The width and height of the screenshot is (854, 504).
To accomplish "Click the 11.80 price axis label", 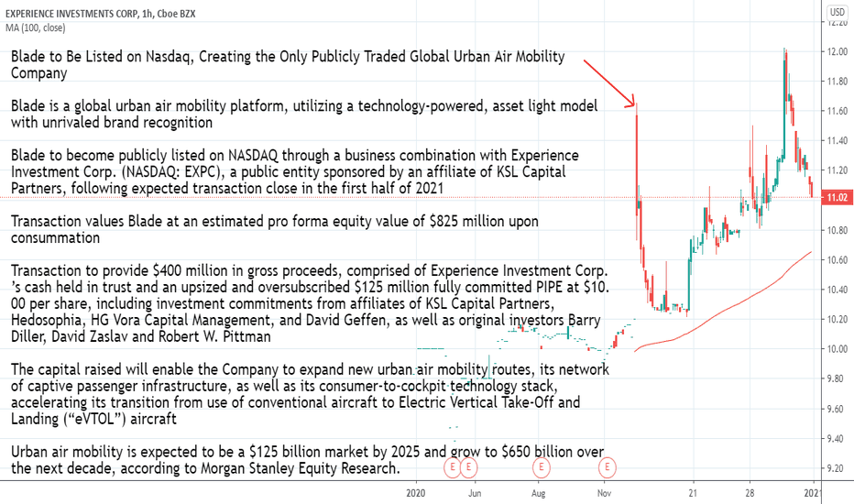I will [838, 82].
